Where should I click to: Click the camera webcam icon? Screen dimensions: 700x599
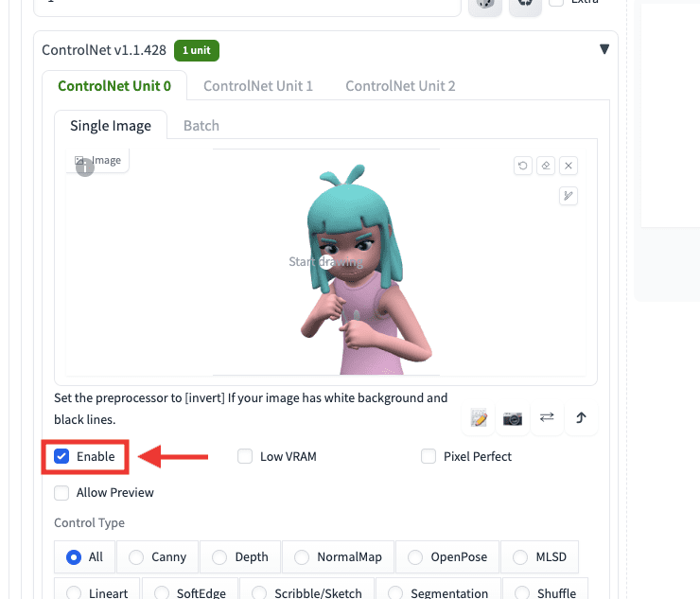click(513, 418)
